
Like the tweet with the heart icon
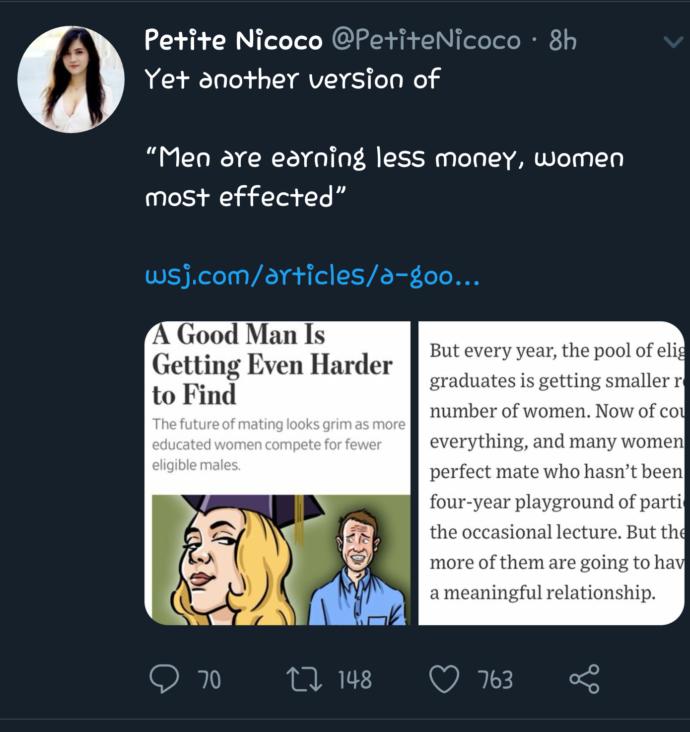[x=444, y=679]
